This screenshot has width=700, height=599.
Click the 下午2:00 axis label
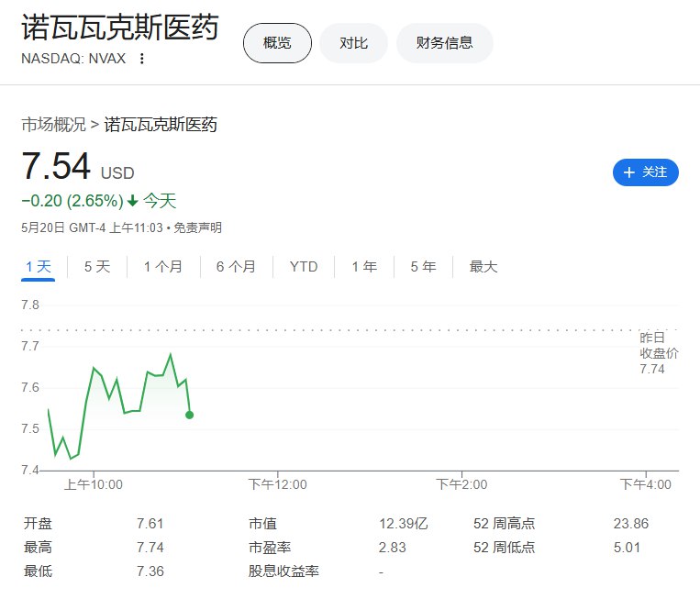click(461, 484)
